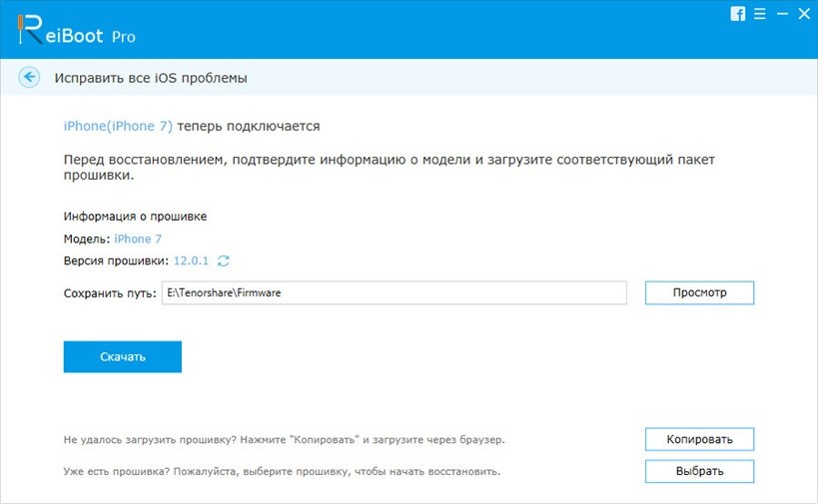
Task: Click the "Не удалось загрузить прошивку" hint
Action: (285, 439)
